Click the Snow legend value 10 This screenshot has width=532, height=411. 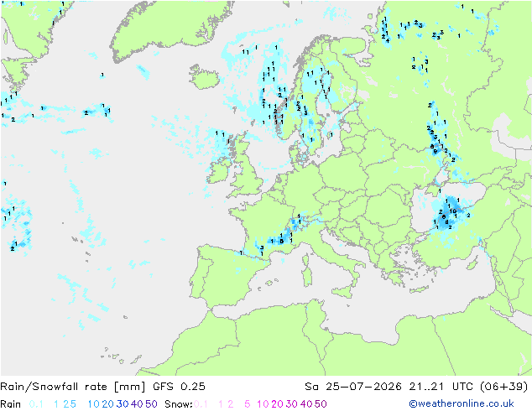click(263, 404)
